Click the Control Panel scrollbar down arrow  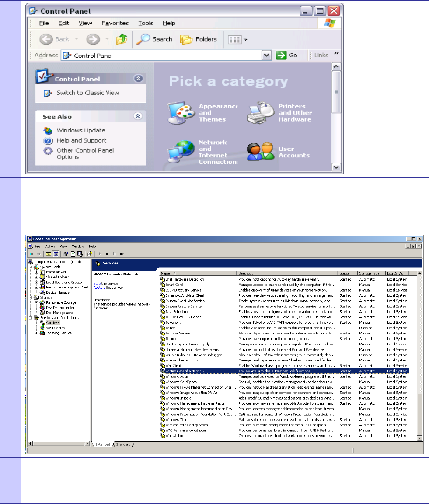coord(336,167)
